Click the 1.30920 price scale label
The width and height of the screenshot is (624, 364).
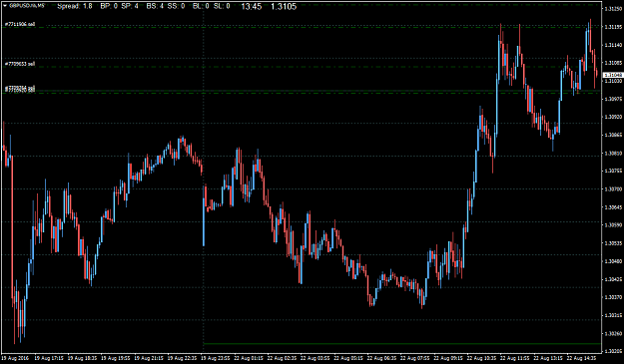(613, 117)
